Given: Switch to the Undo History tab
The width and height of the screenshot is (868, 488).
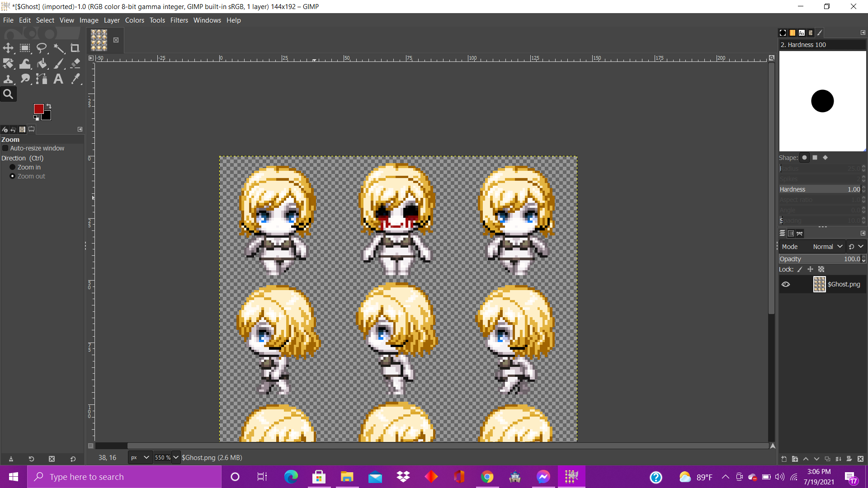Looking at the screenshot, I should (14, 129).
